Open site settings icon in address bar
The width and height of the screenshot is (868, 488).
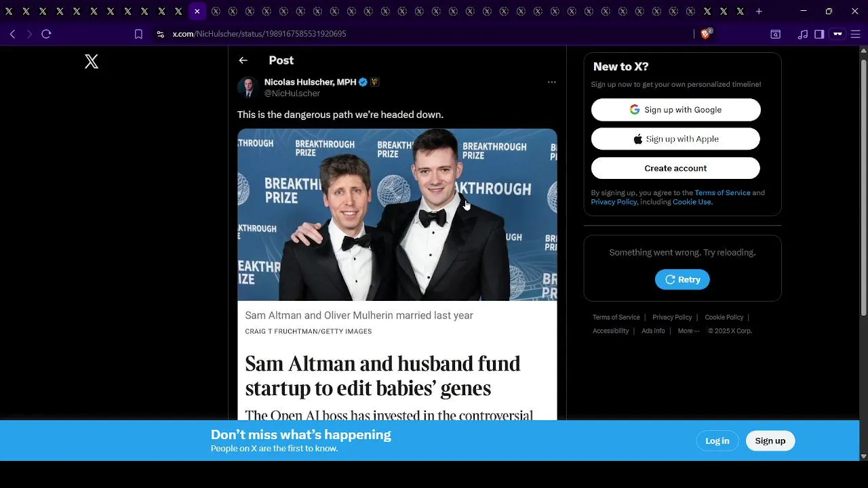pyautogui.click(x=160, y=34)
